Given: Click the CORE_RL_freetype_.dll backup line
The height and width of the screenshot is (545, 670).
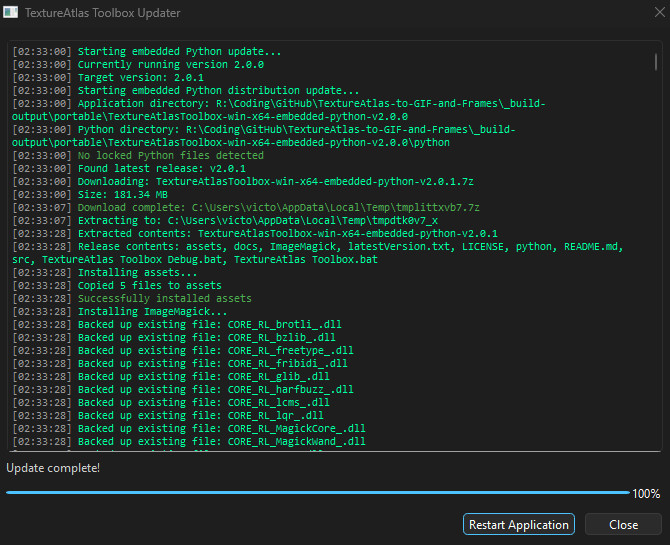Looking at the screenshot, I should tap(183, 350).
